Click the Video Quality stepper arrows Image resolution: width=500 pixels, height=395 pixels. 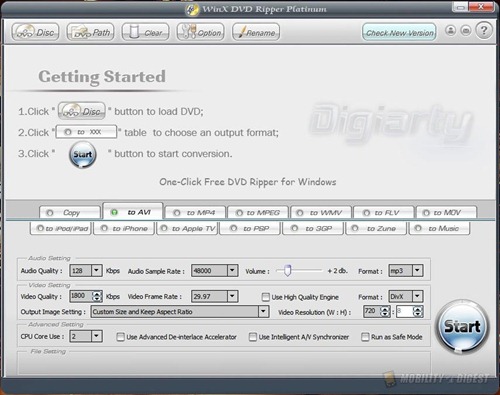click(97, 296)
